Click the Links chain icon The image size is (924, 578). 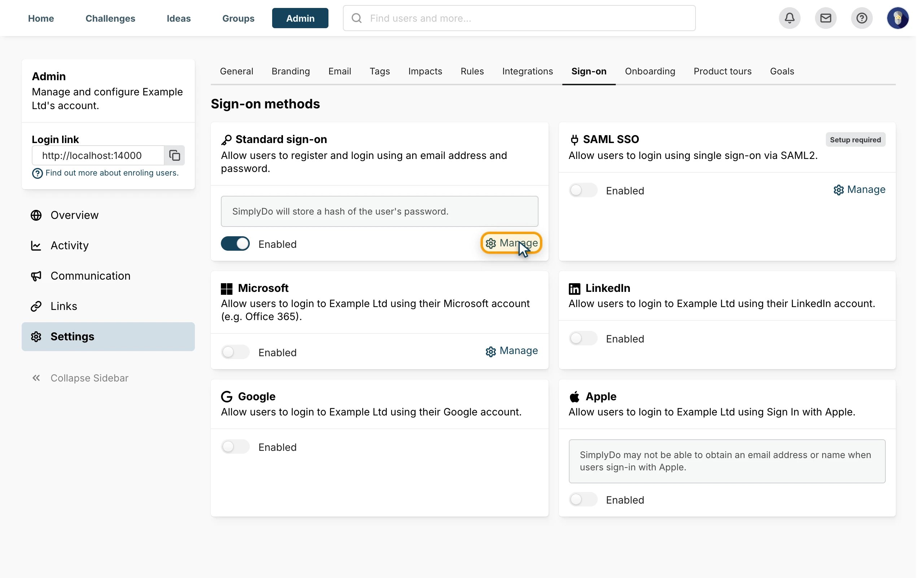pyautogui.click(x=36, y=306)
